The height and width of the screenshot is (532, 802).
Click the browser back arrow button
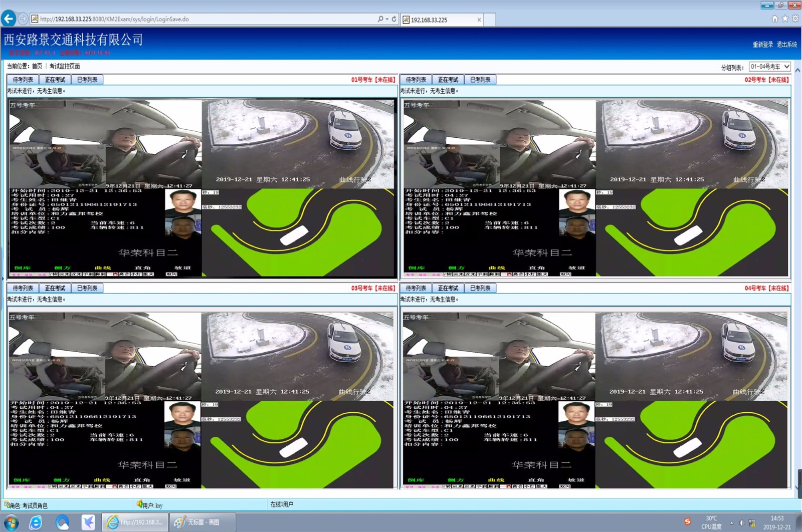[x=9, y=19]
